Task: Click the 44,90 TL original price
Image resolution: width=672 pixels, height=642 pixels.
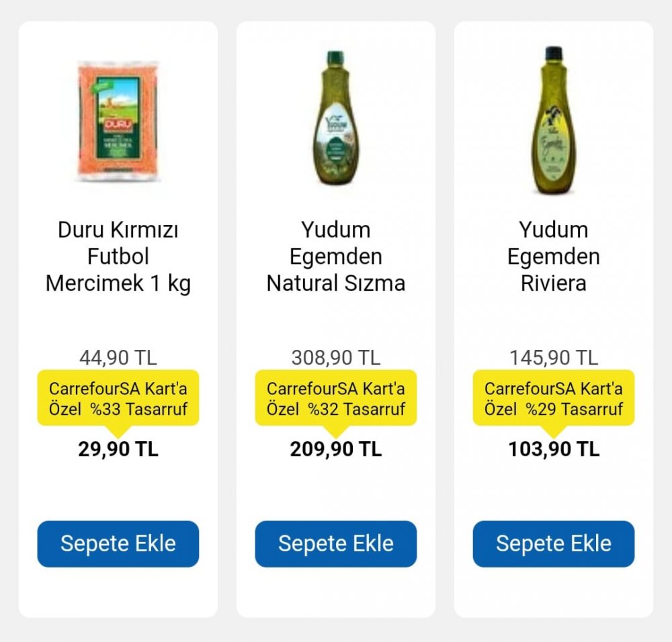Action: coord(118,358)
